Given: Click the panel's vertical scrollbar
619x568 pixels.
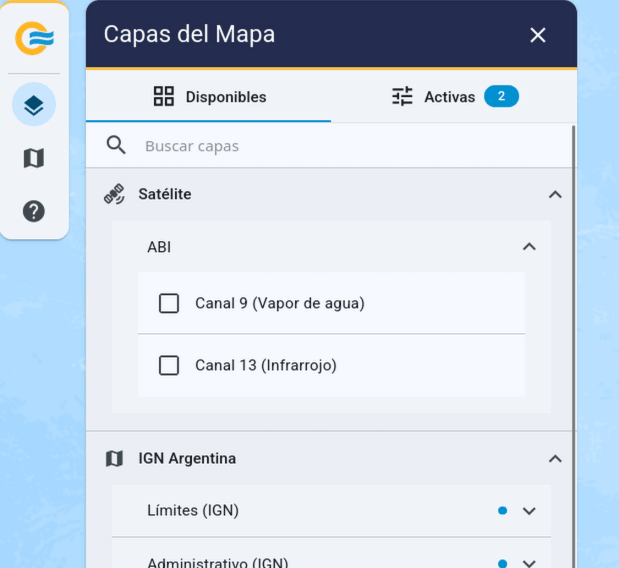Looking at the screenshot, I should pyautogui.click(x=574, y=340).
